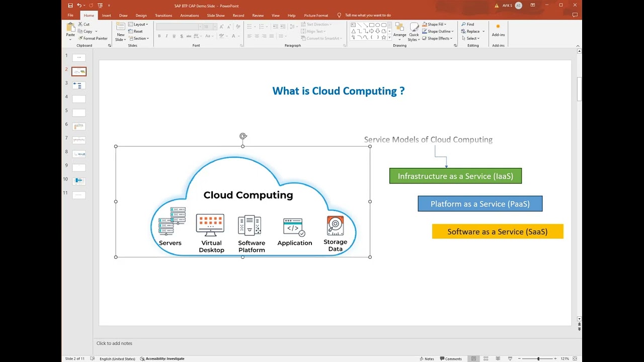This screenshot has height=362, width=644.
Task: Toggle Center alignment button
Action: [x=257, y=36]
